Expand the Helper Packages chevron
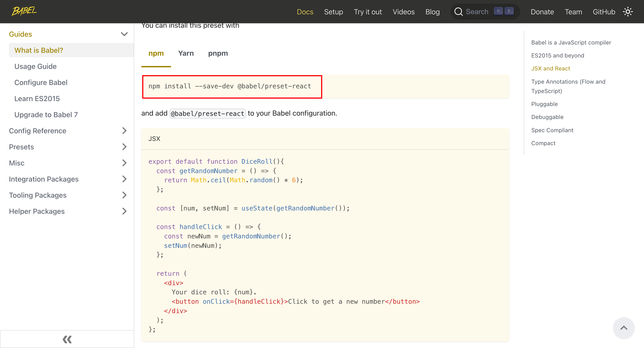644x348 pixels. [x=124, y=211]
